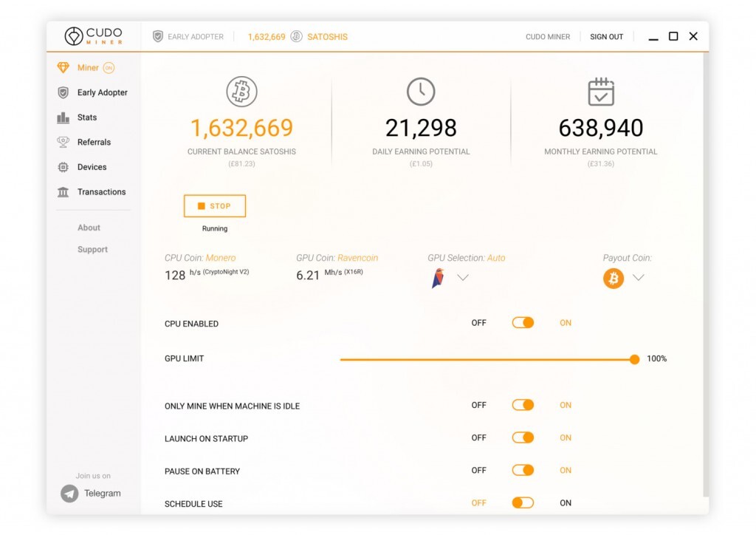The width and height of the screenshot is (756, 535).
Task: Click the GPU Limit slider handle
Action: pos(634,359)
